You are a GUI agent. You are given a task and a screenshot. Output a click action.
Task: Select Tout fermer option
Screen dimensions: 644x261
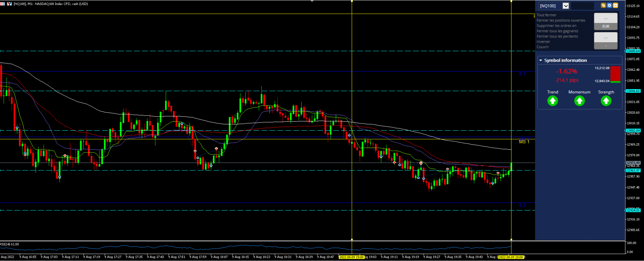click(546, 15)
